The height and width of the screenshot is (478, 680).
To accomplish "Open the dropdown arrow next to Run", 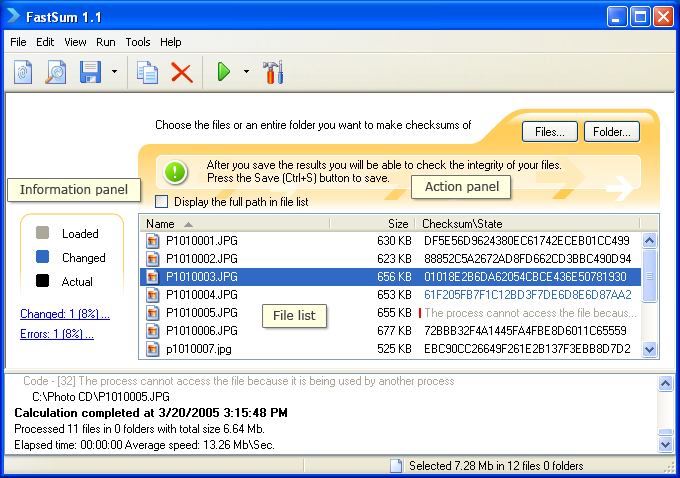I will (246, 72).
